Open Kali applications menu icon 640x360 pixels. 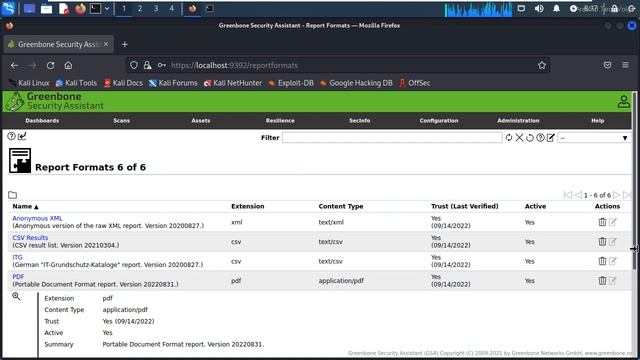coord(8,8)
